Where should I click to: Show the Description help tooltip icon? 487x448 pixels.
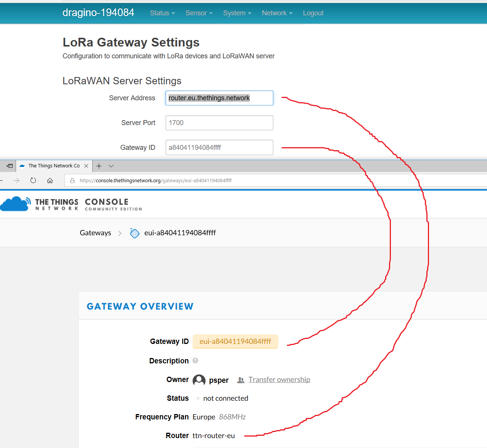pyautogui.click(x=195, y=361)
